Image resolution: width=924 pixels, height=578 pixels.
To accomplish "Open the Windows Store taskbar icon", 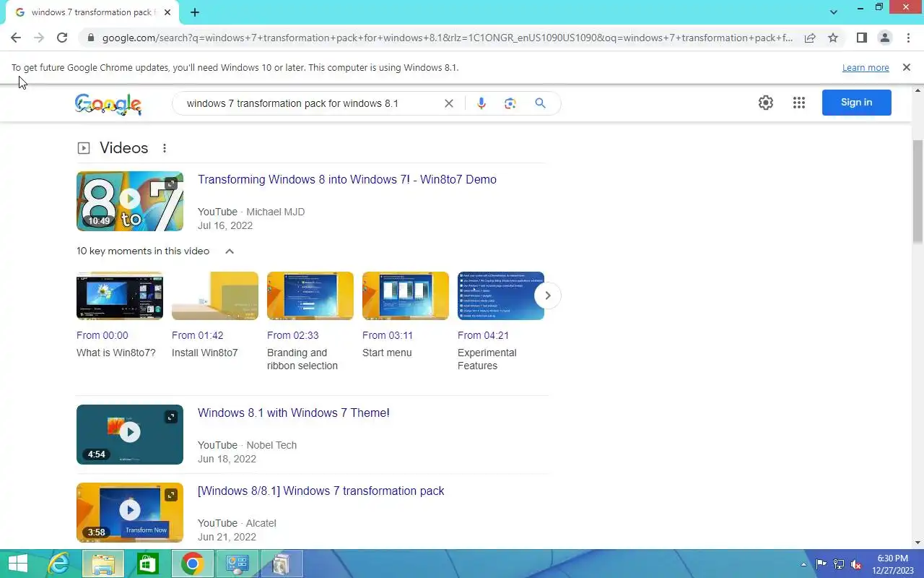I will pos(147,564).
